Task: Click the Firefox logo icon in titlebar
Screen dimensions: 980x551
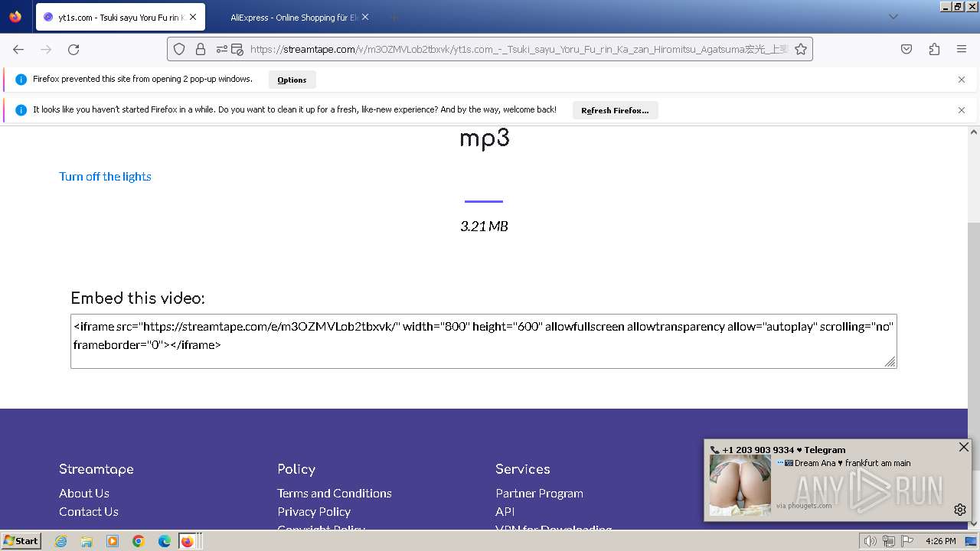Action: (x=15, y=17)
